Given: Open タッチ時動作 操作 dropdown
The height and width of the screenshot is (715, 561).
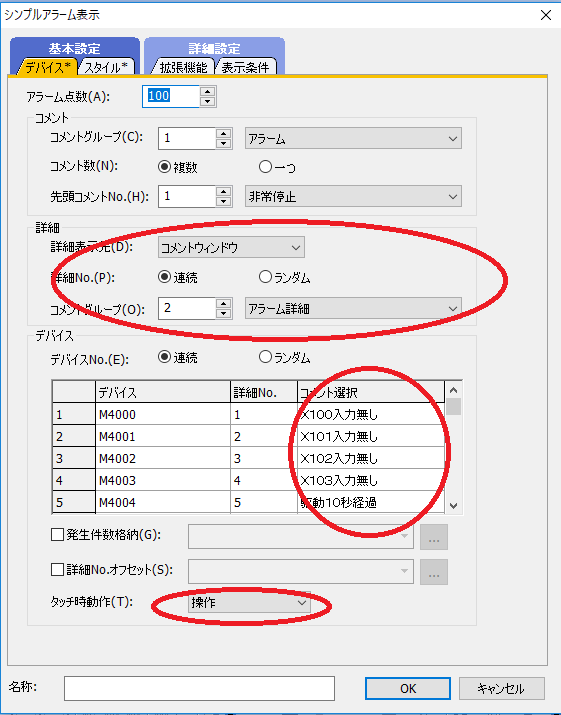Looking at the screenshot, I should (x=249, y=603).
